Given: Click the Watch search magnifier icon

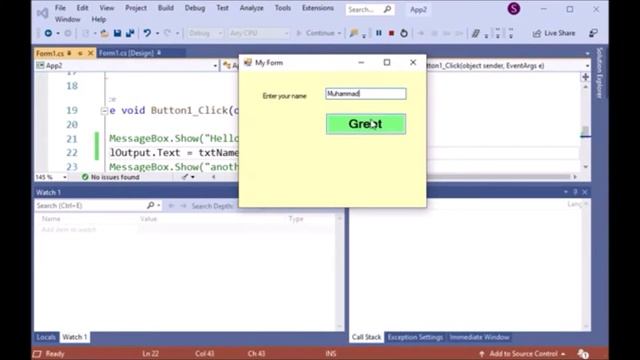Looking at the screenshot, I should (x=151, y=205).
